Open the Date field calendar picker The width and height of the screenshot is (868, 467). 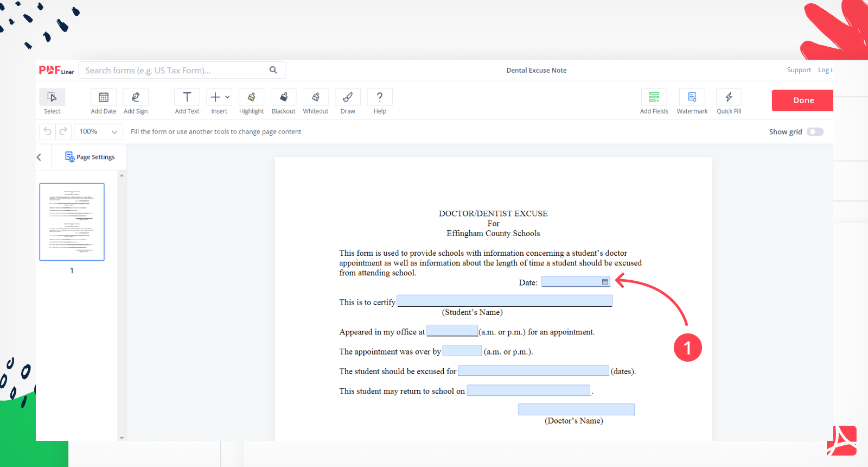pyautogui.click(x=605, y=282)
